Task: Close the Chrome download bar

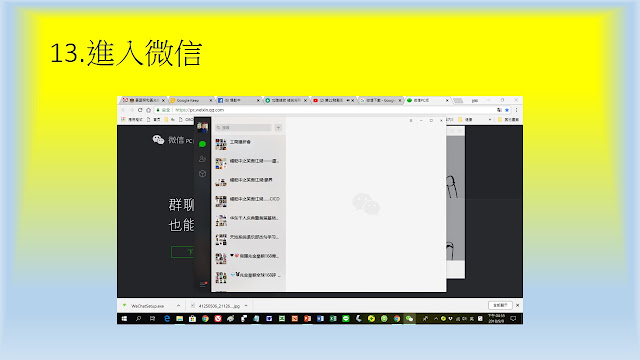Action: pos(518,305)
